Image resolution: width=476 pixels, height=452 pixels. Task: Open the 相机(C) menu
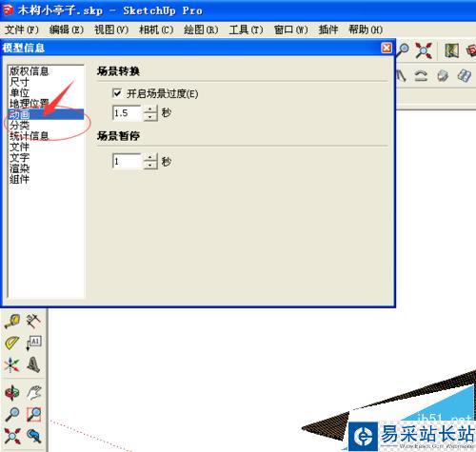click(x=156, y=29)
